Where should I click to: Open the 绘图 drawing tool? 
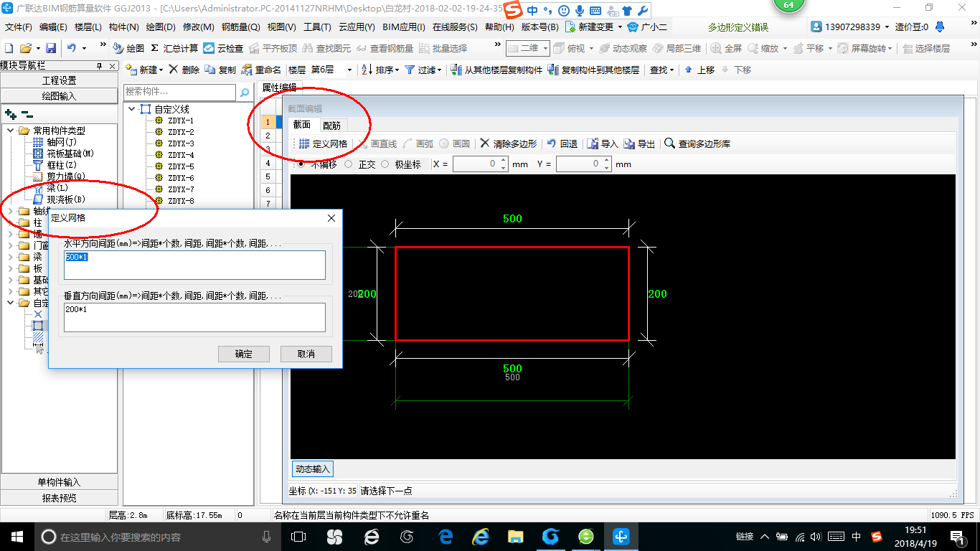coord(129,48)
